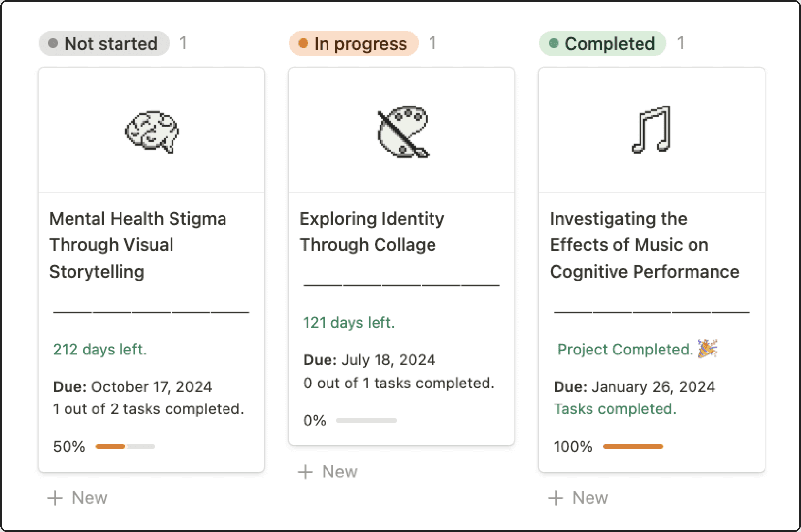Click the 0% progress bar
This screenshot has height=532, width=801.
click(x=366, y=420)
